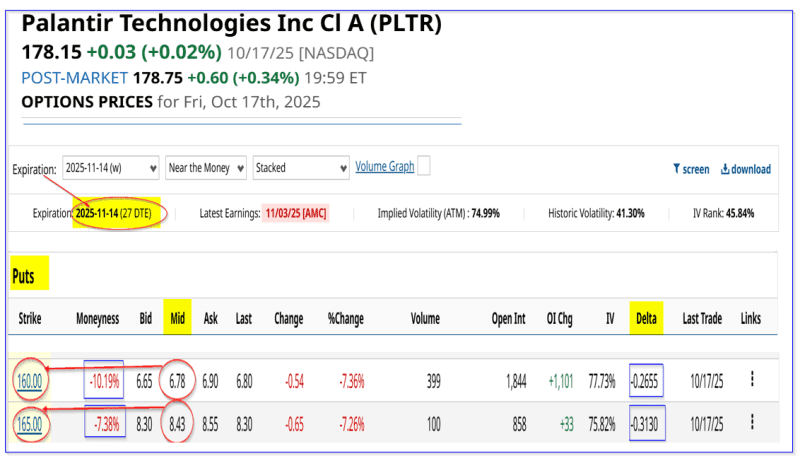Click the 11/03/25 latest earnings date
The width and height of the screenshot is (800, 456).
coord(294,213)
